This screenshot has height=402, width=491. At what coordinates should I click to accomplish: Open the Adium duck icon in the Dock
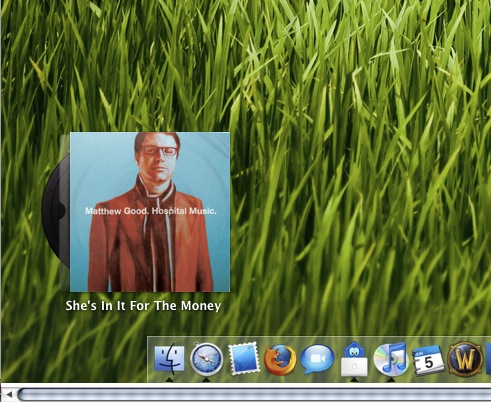[354, 359]
